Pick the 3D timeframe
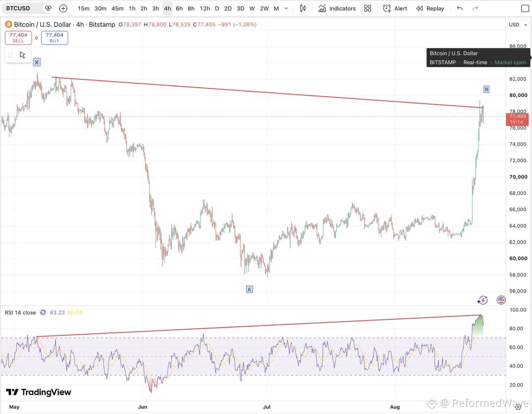 240,8
